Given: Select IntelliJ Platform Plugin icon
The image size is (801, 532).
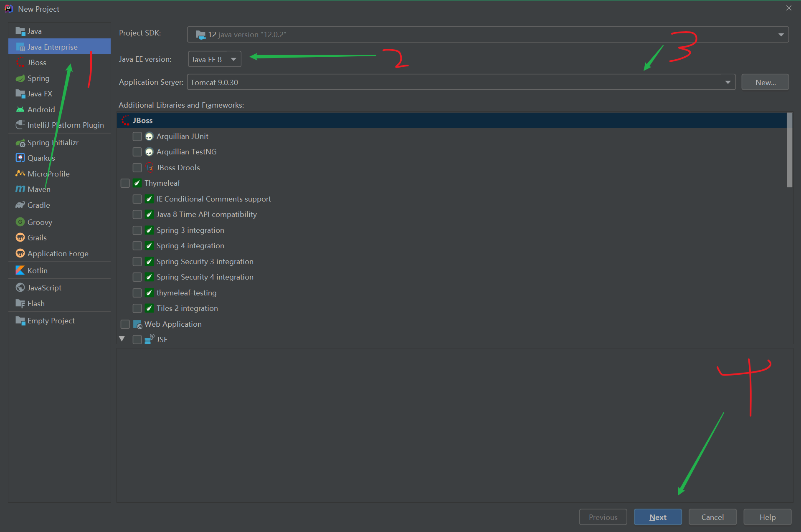Looking at the screenshot, I should pos(20,125).
